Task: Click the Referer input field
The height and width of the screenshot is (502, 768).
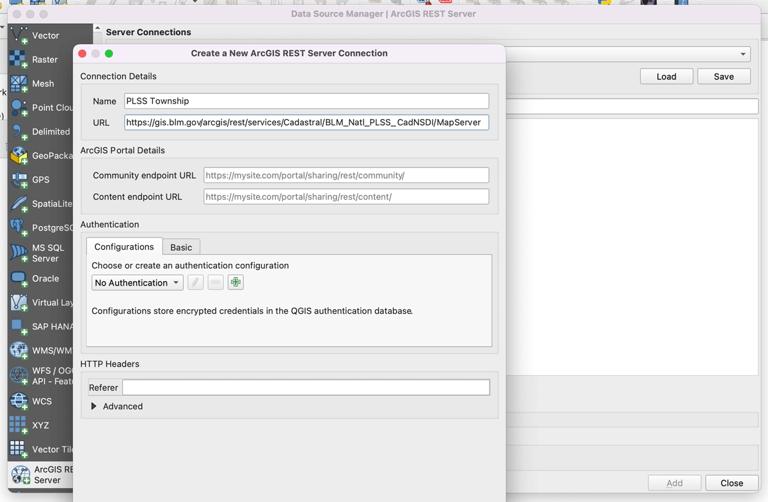Action: point(306,387)
